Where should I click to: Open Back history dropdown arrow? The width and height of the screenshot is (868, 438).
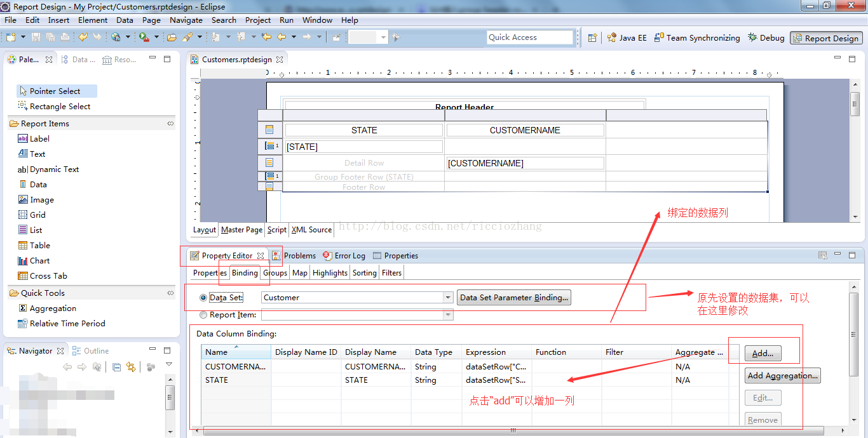pos(294,37)
